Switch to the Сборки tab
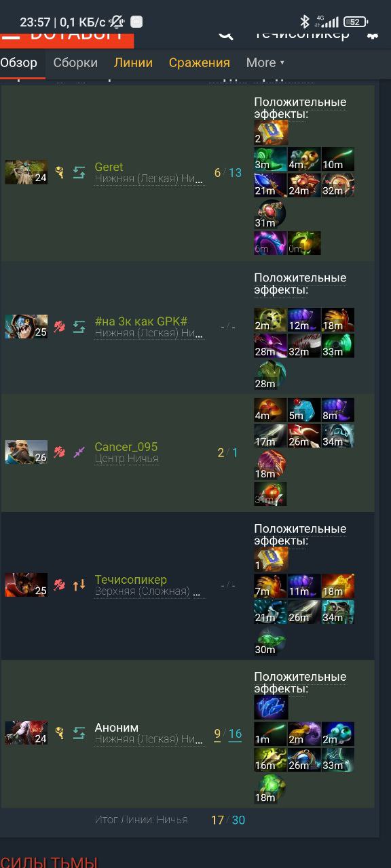Image resolution: width=391 pixels, height=868 pixels. (75, 62)
